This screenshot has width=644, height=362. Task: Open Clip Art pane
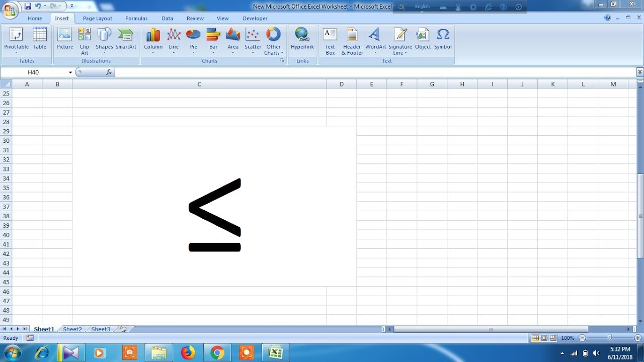[85, 40]
